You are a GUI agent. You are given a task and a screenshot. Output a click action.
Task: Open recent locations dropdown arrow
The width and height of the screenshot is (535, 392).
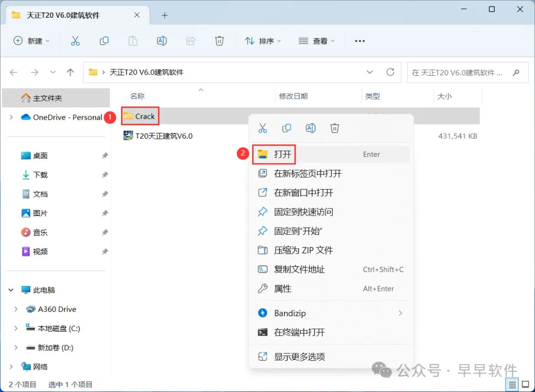[x=53, y=72]
